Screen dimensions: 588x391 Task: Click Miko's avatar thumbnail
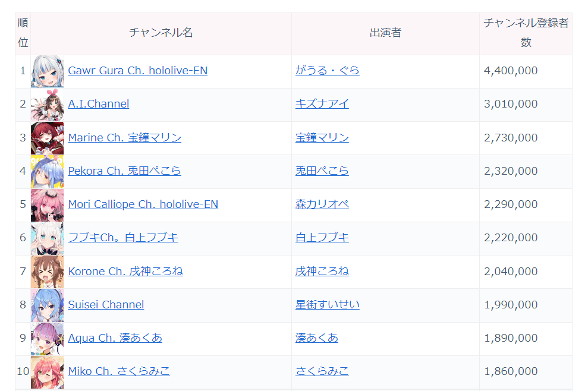click(x=47, y=371)
